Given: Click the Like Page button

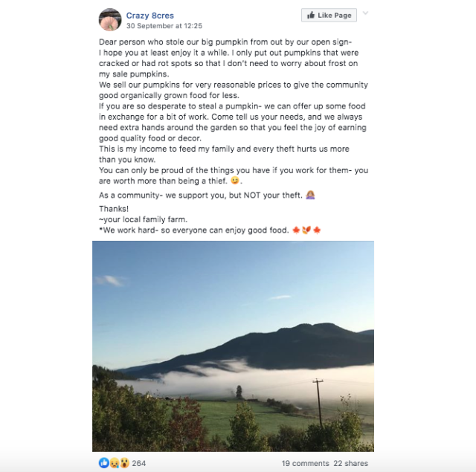Looking at the screenshot, I should pos(329,15).
